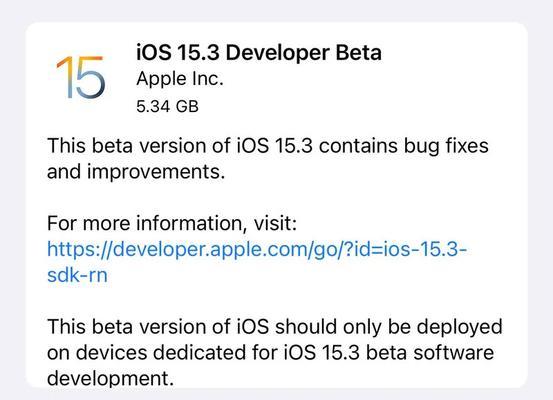Tap the '?id=ios-15.3-' part of the URL

(404, 249)
